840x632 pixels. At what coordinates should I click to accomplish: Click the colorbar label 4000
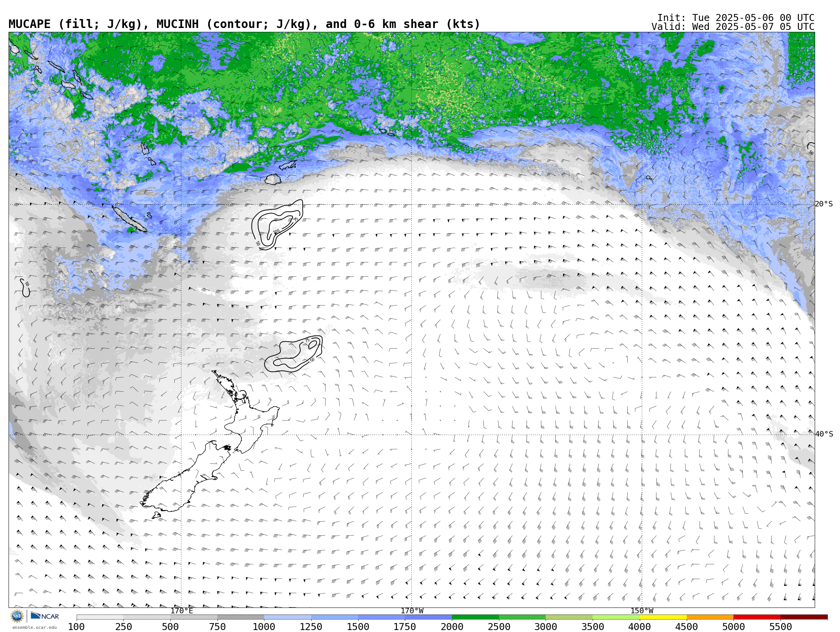click(640, 627)
